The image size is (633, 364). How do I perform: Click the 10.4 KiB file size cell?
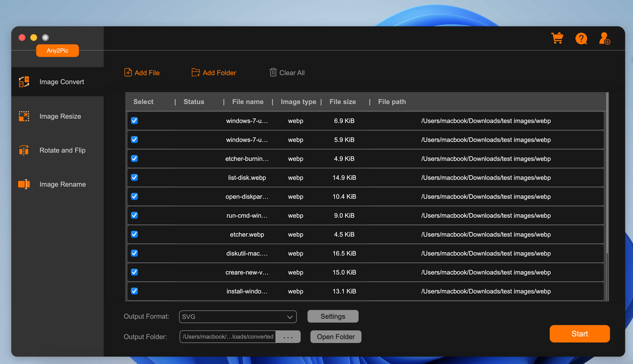[x=344, y=197]
